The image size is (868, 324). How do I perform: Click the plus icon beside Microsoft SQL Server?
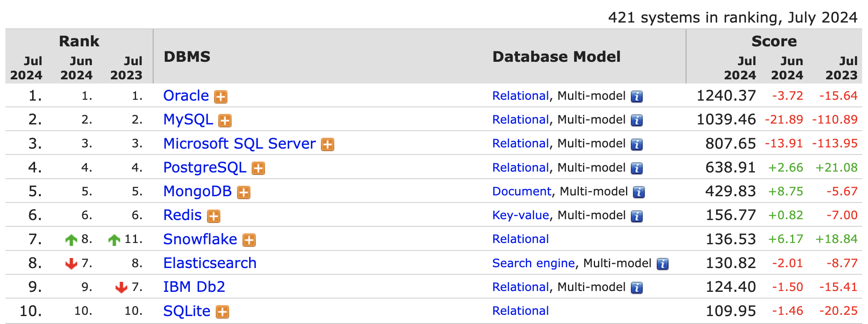[x=328, y=144]
